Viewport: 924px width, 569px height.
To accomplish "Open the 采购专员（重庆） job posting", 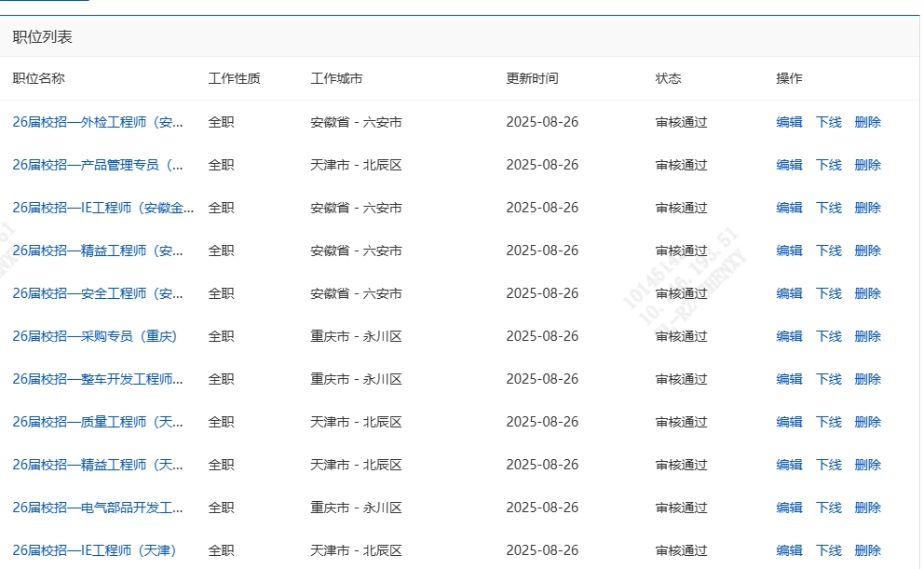I will coord(94,336).
